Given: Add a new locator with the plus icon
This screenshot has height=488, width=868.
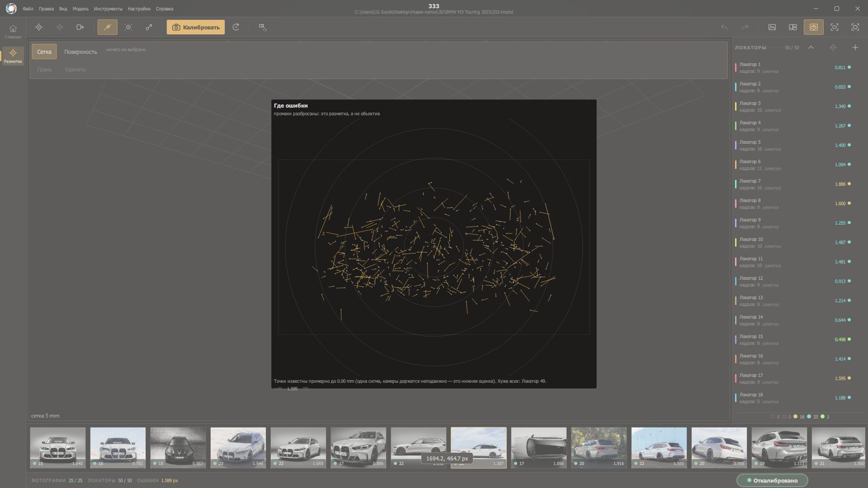Looking at the screenshot, I should pyautogui.click(x=855, y=48).
